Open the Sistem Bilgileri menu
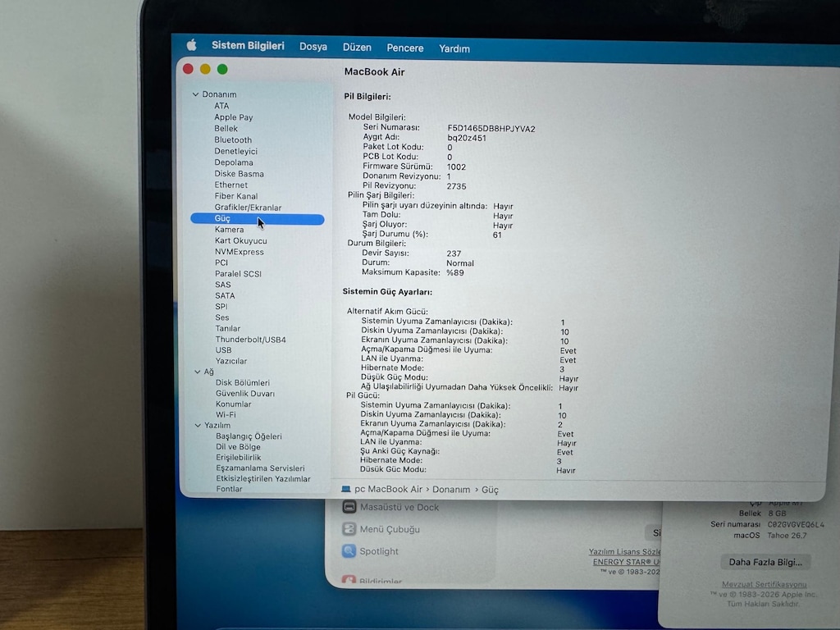 tap(248, 46)
